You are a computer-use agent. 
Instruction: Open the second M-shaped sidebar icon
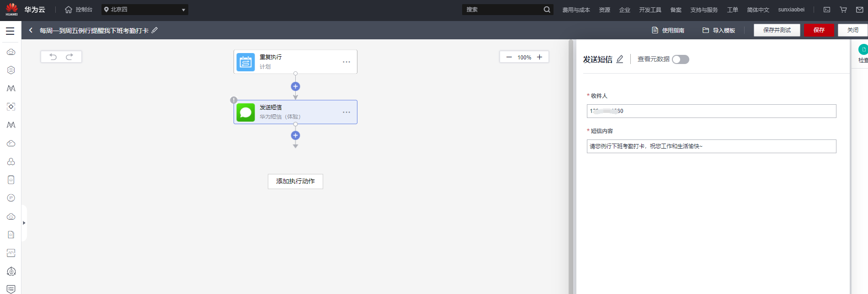pyautogui.click(x=11, y=125)
